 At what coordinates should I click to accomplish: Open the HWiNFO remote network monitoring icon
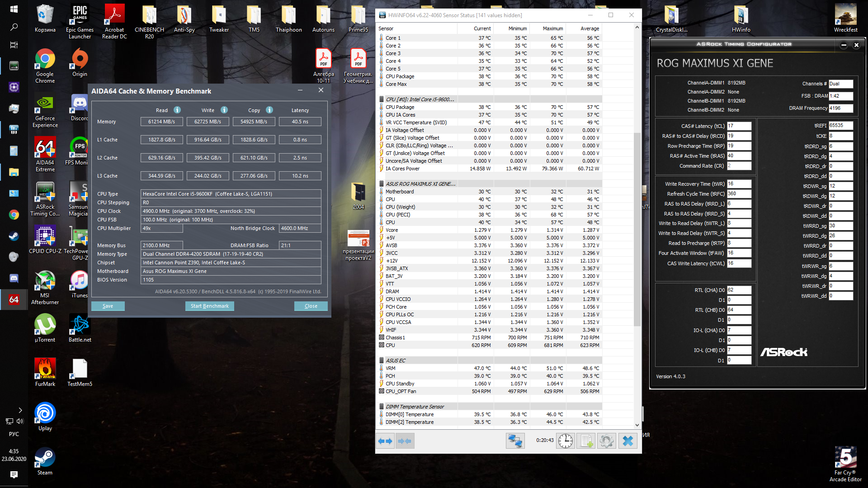[515, 441]
